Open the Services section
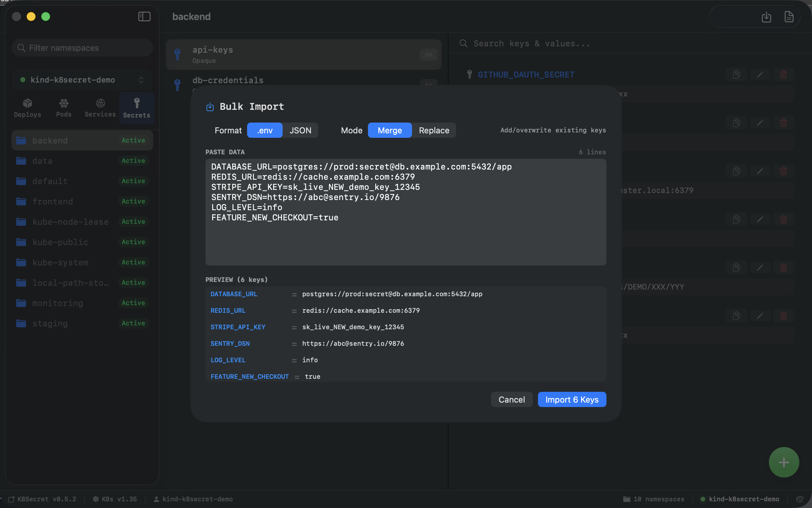 coord(100,108)
